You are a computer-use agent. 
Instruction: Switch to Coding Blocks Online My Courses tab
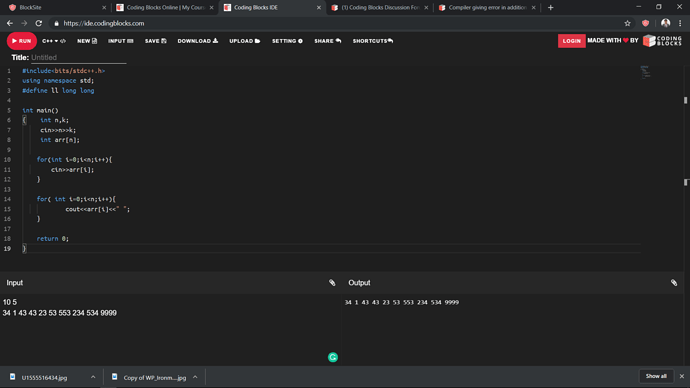point(165,7)
